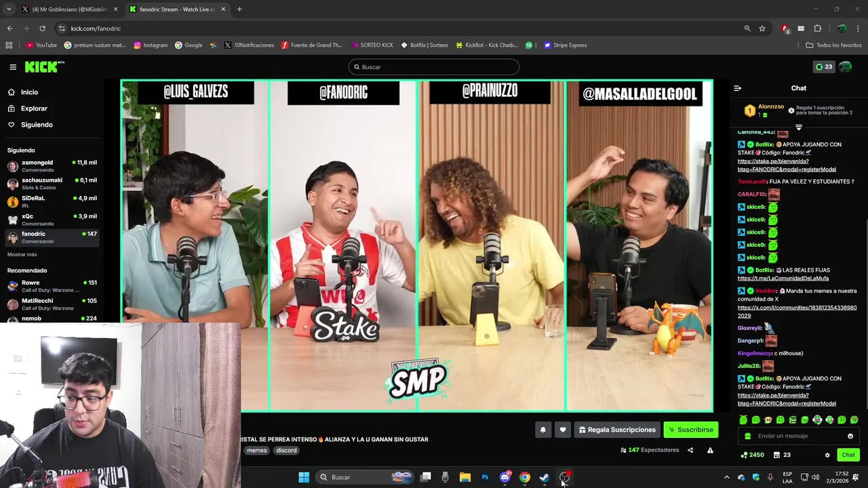Open xQc channel in following list

[52, 219]
